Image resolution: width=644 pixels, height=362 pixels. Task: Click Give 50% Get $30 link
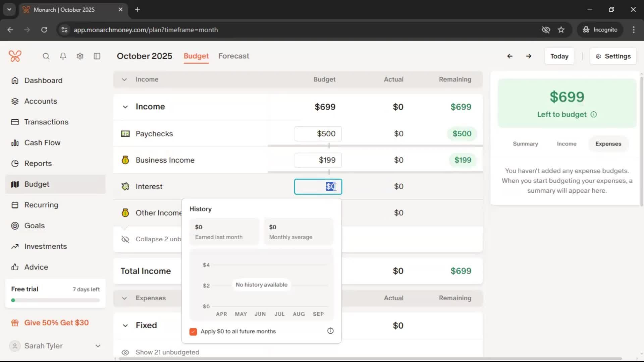point(56,323)
